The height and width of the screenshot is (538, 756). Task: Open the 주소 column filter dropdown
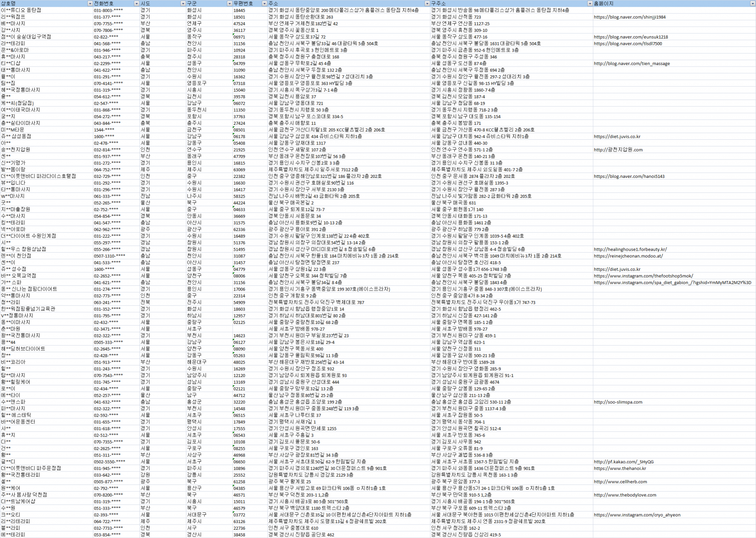(x=427, y=4)
